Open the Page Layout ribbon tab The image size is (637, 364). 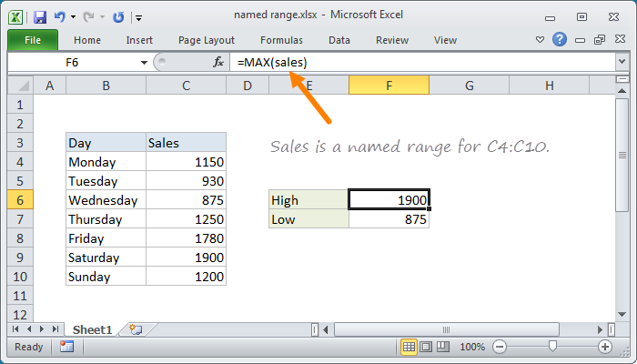[x=207, y=40]
